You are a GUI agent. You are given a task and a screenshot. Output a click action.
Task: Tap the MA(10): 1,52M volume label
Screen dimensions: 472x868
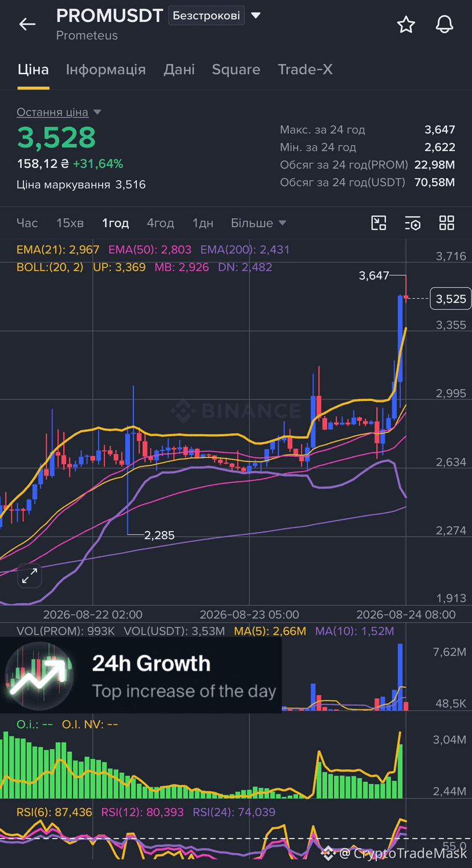click(x=355, y=631)
